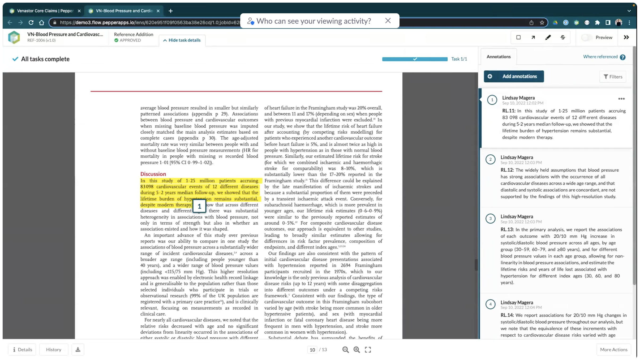Switch to the Annotations tab
The height and width of the screenshot is (363, 644).
(498, 56)
